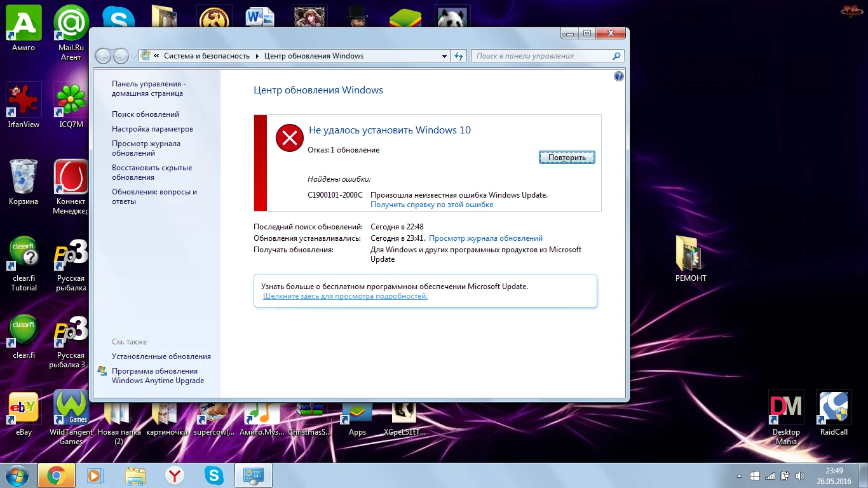868x488 pixels.
Task: Follow the link Щелкните здесь для просмотра подробностей
Action: tap(345, 296)
